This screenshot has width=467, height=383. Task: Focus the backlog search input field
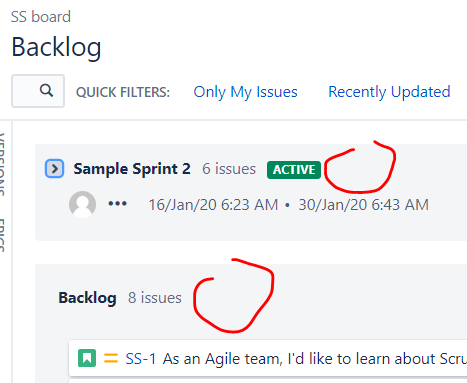point(38,91)
